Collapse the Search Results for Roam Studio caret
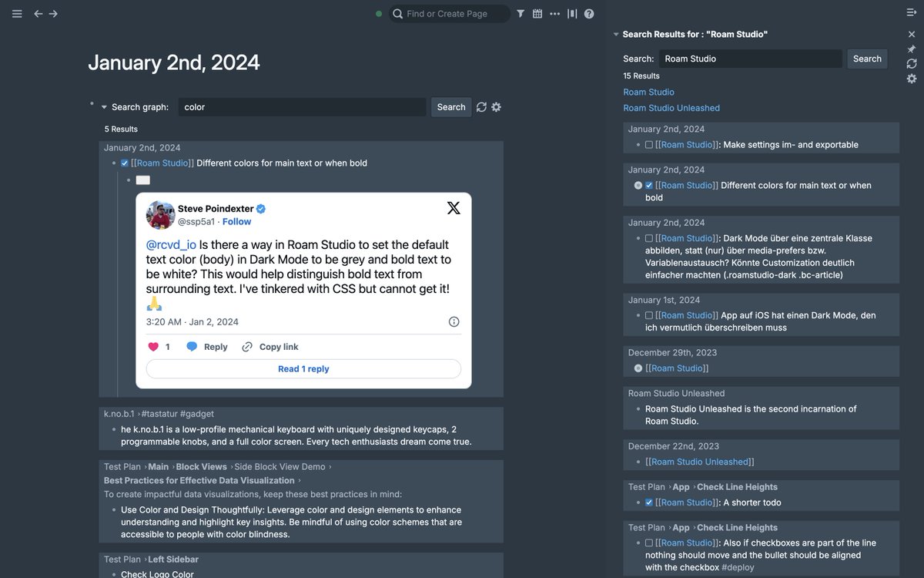924x578 pixels. (x=616, y=35)
